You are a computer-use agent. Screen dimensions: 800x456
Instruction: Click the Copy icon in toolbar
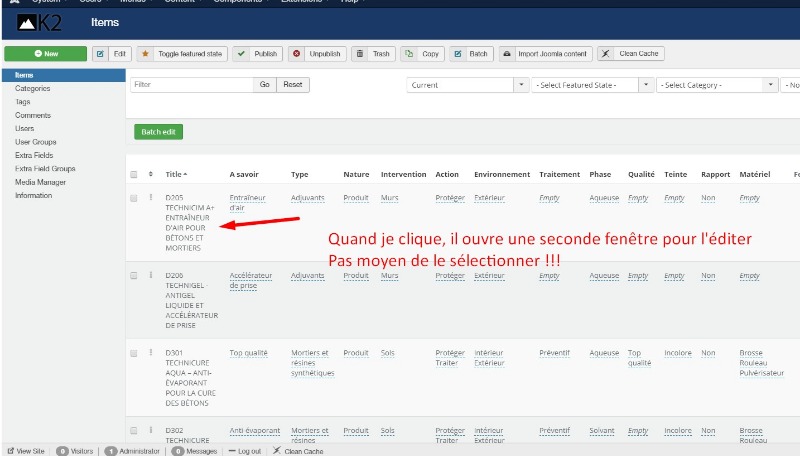pos(409,54)
